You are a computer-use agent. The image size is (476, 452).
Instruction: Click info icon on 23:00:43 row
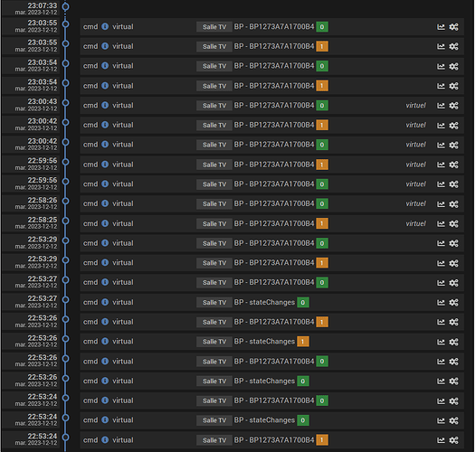(x=105, y=105)
